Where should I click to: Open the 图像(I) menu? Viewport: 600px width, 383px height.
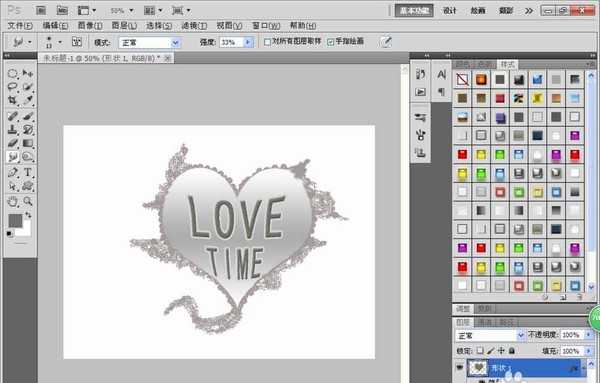point(90,26)
